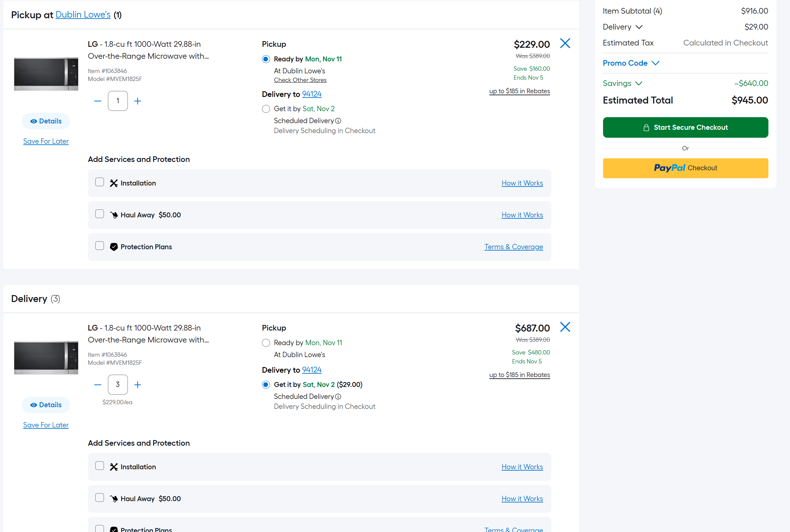Viewport: 790px width, 532px height.
Task: Enable Protection Plans for pickup microwave
Action: pyautogui.click(x=100, y=246)
